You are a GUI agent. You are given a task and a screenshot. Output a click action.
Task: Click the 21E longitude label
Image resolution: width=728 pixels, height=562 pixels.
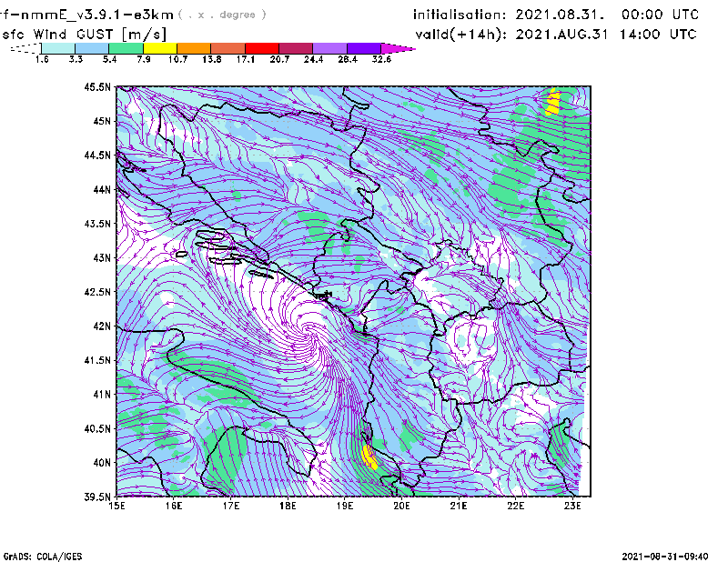(459, 506)
